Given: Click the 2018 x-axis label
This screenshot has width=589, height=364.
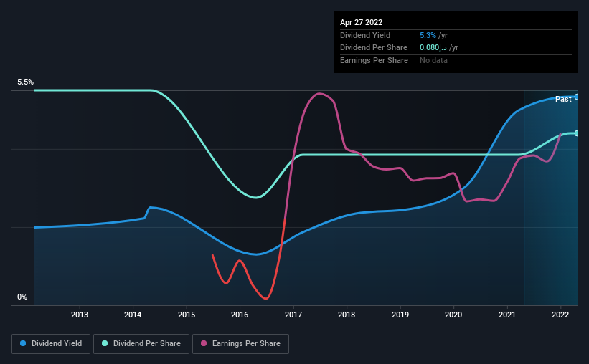Looking at the screenshot, I should click(x=347, y=315).
